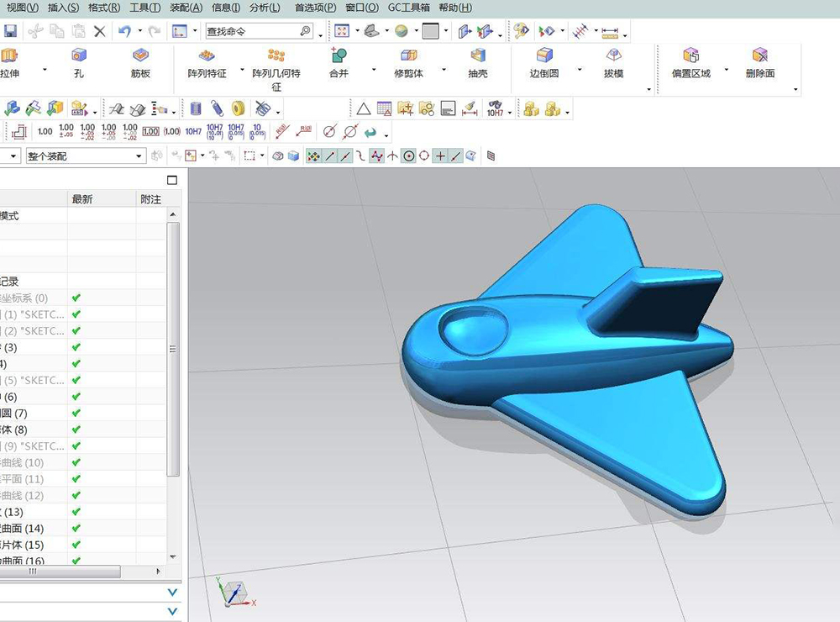The width and height of the screenshot is (840, 622).
Task: Open the GC工具箱 menu
Action: [409, 8]
